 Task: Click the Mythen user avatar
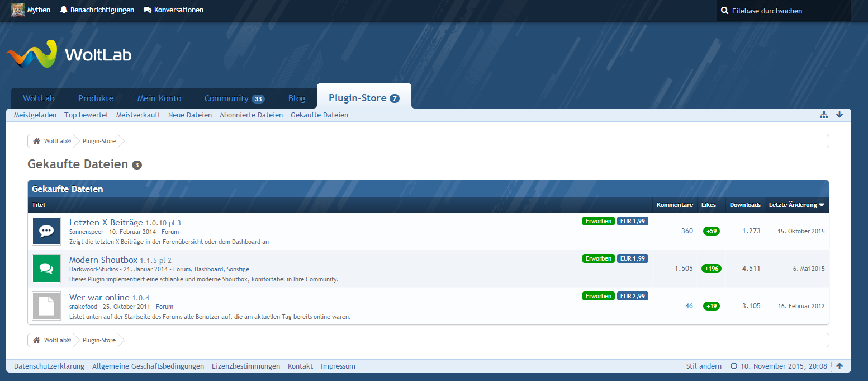pyautogui.click(x=18, y=10)
